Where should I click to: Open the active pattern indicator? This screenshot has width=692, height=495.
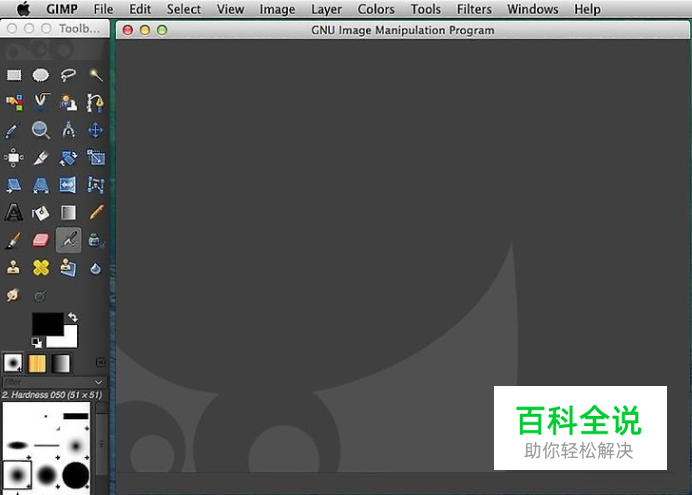pyautogui.click(x=37, y=364)
